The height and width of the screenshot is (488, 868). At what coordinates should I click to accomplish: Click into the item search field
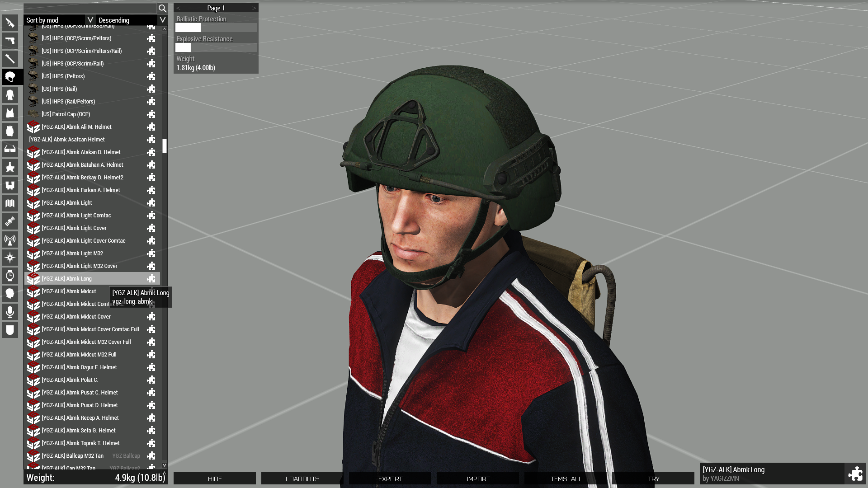[x=90, y=8]
